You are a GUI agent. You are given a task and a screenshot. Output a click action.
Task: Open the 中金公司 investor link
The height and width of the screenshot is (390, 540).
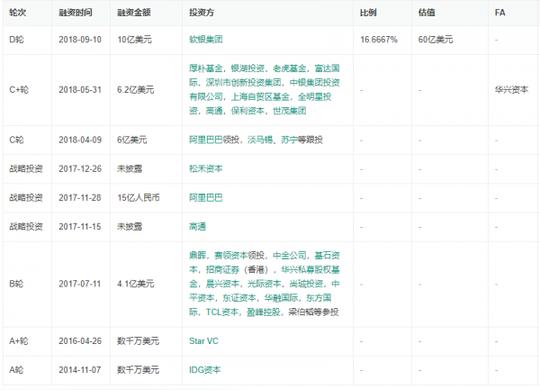290,255
